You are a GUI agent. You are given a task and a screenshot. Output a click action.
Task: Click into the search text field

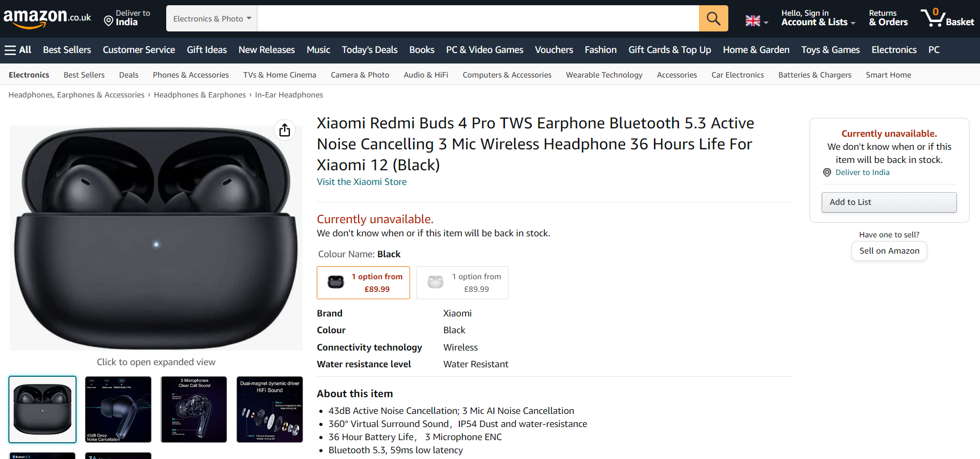click(x=478, y=19)
